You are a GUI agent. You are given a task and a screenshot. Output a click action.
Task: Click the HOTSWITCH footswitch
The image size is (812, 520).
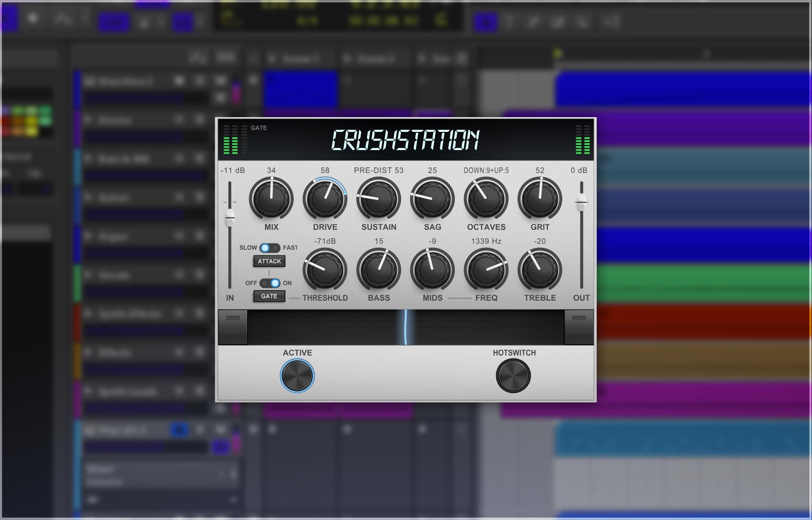click(x=513, y=376)
